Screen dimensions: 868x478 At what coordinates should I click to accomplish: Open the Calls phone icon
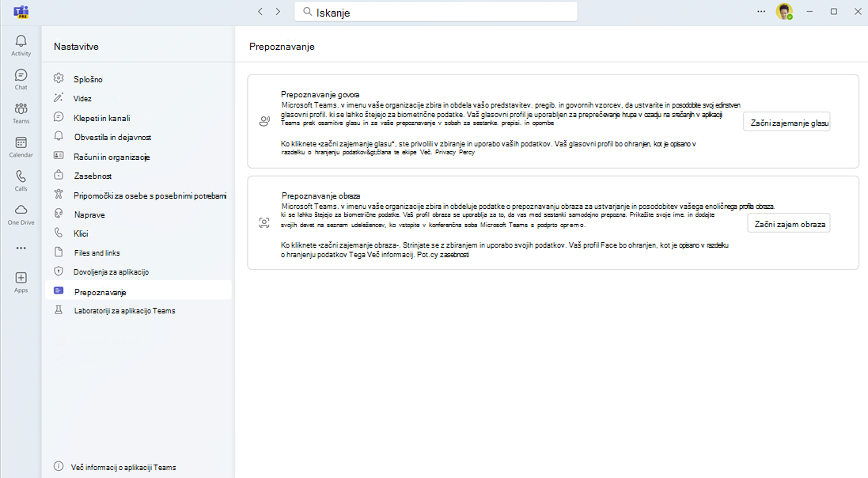point(21,176)
